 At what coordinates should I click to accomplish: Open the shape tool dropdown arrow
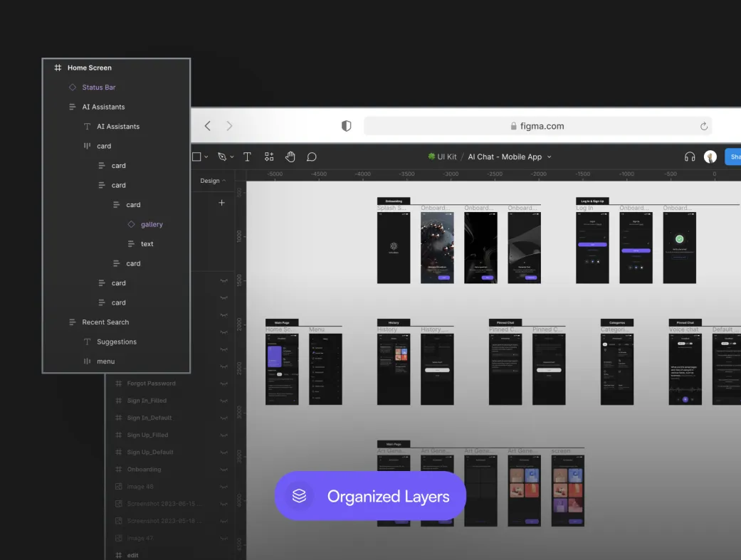click(x=206, y=157)
